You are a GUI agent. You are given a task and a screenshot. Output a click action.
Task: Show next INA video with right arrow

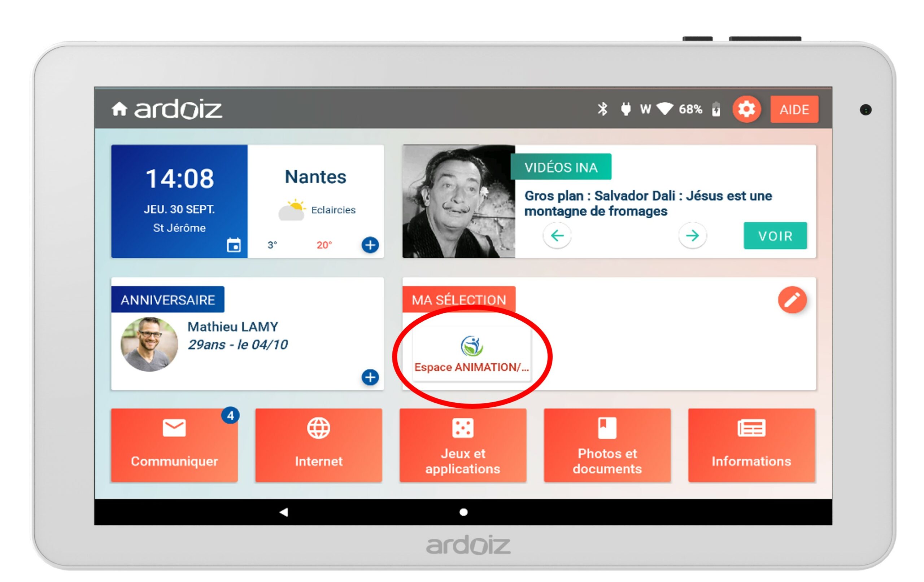pos(692,235)
